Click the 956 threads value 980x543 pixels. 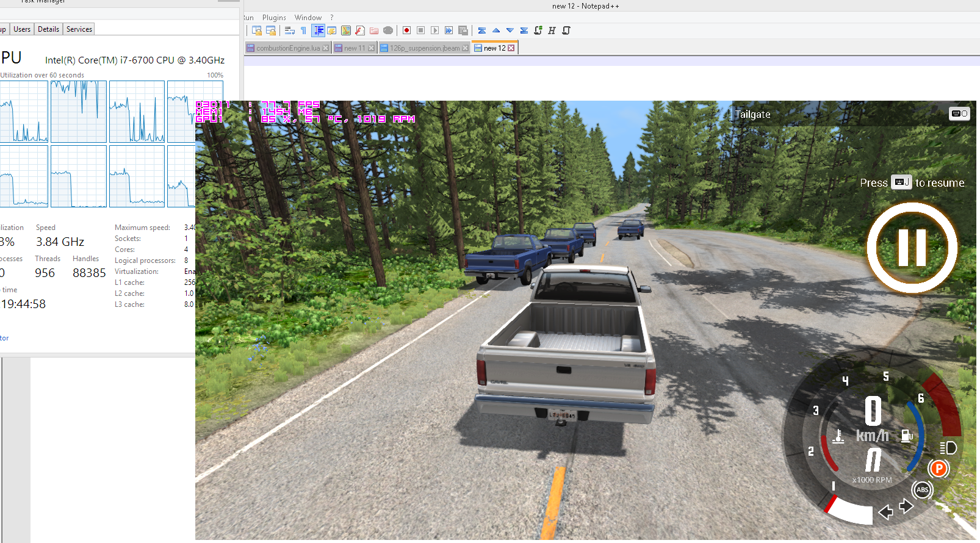click(x=45, y=273)
